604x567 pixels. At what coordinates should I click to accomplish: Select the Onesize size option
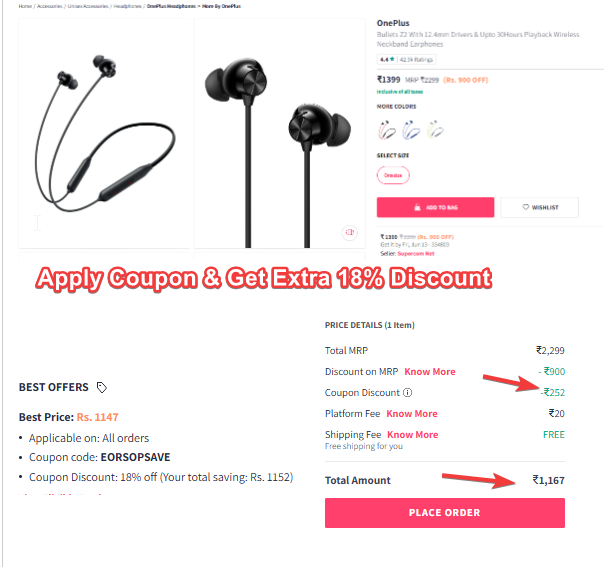pyautogui.click(x=393, y=175)
